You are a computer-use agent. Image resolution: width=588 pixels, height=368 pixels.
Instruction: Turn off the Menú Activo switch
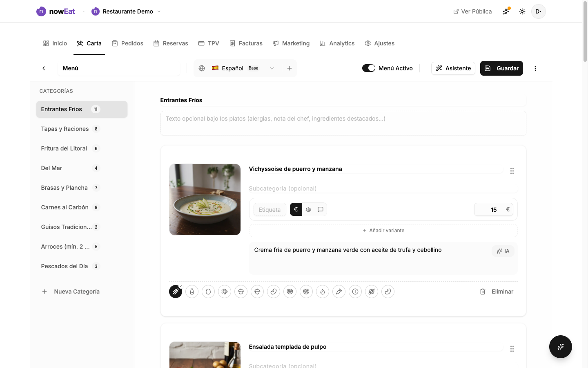tap(369, 68)
